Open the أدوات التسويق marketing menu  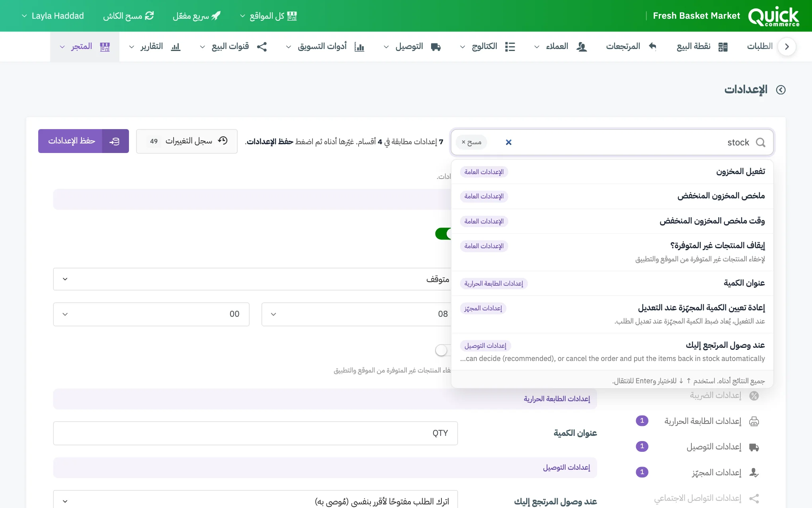tap(325, 47)
